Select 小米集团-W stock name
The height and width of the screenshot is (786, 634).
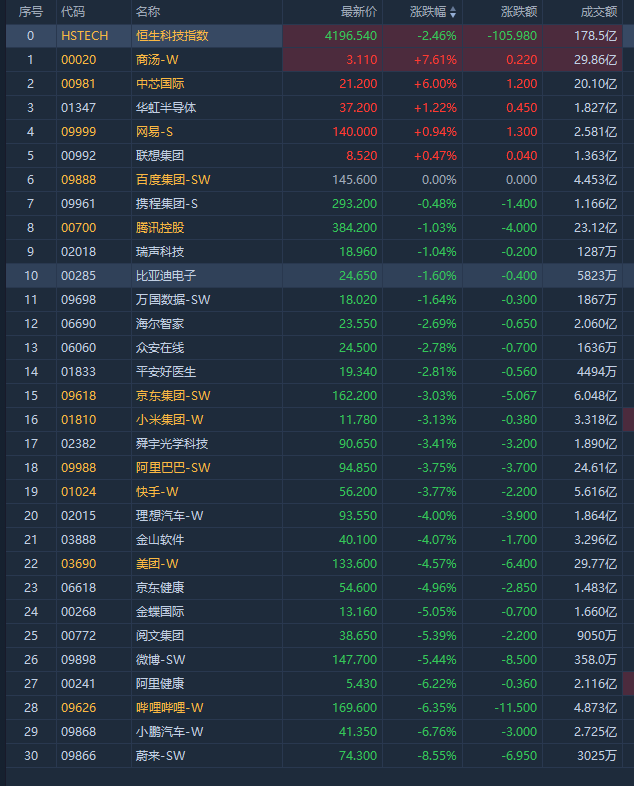[x=169, y=421]
